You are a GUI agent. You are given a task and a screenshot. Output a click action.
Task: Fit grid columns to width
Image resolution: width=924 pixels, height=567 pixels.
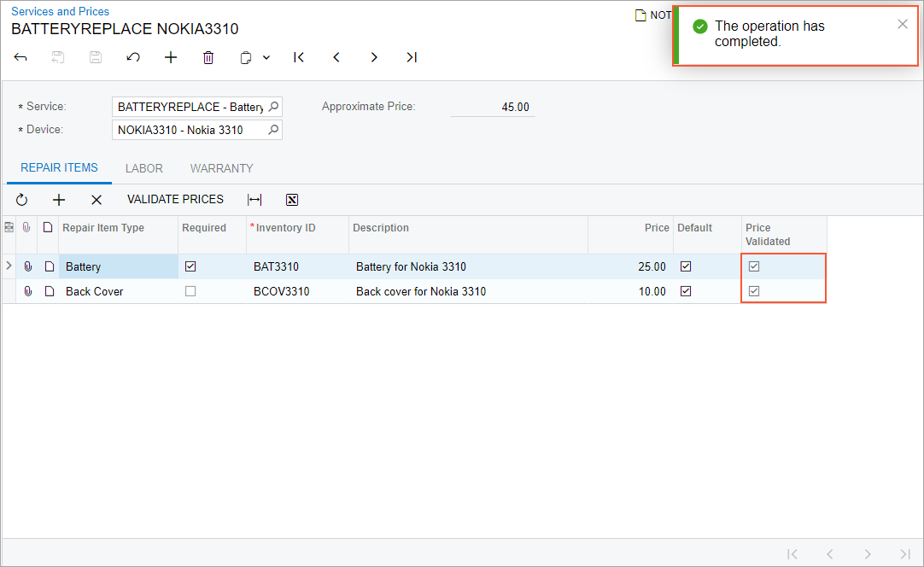[x=254, y=200]
